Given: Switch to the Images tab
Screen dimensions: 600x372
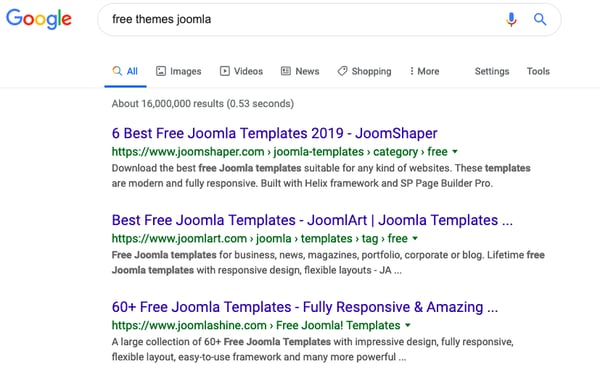Looking at the screenshot, I should tap(179, 71).
